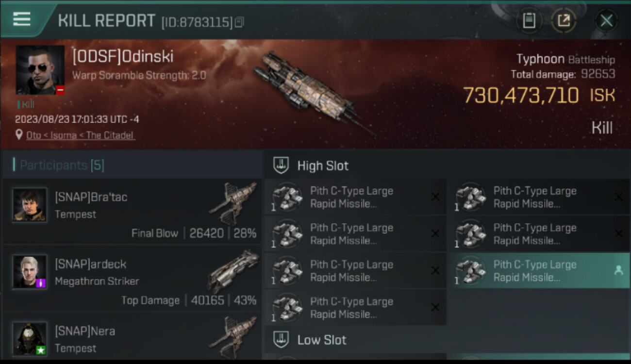Open ardeck's character portrait

[x=30, y=272]
